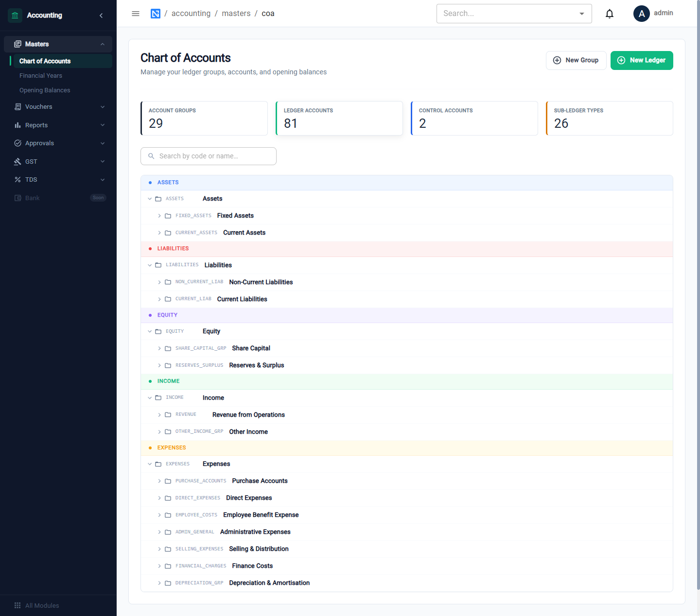700x616 pixels.
Task: Click the hamburger menu icon in header
Action: coord(136,14)
